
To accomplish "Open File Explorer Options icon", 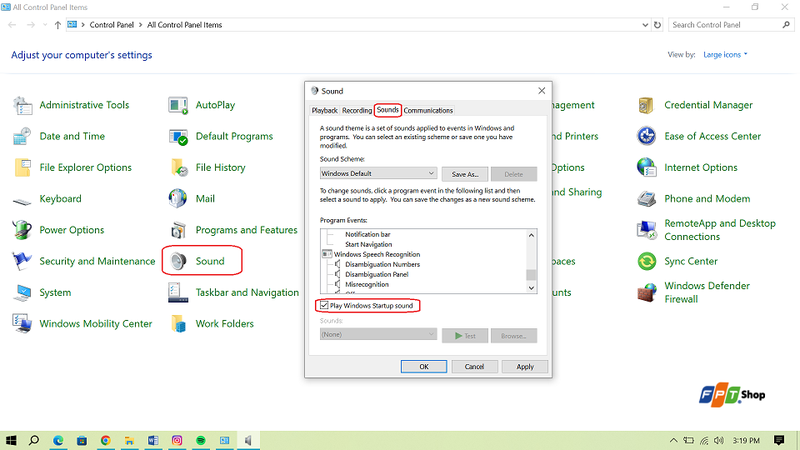I will tap(22, 167).
